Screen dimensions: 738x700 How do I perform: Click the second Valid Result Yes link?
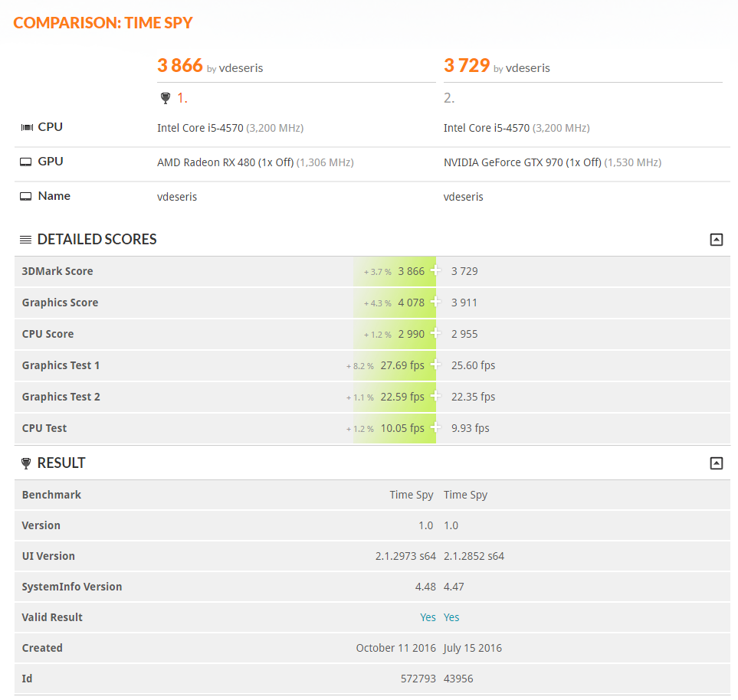451,617
